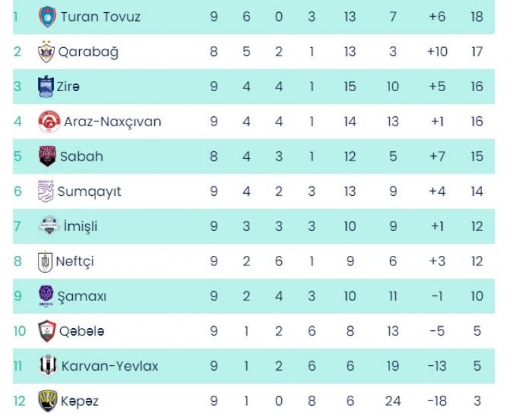The image size is (507, 420).
Task: Click the Neftçi team name
Action: (x=75, y=261)
